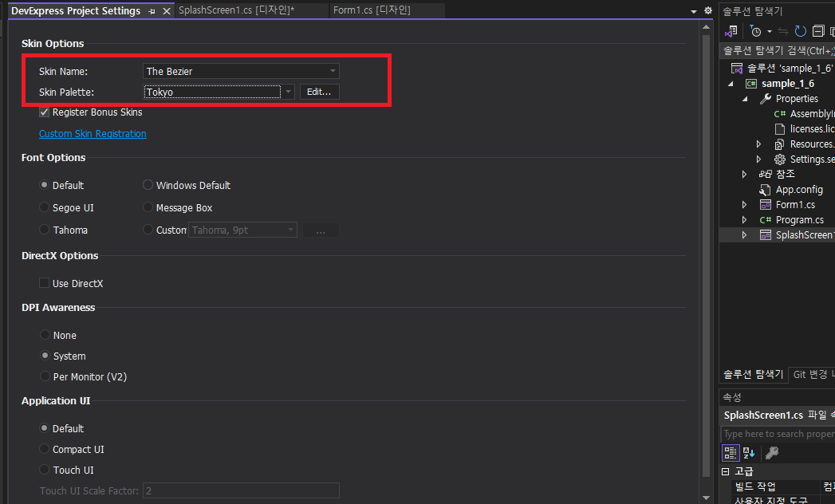835x504 pixels.
Task: Sort properties alphabetically
Action: tap(749, 453)
